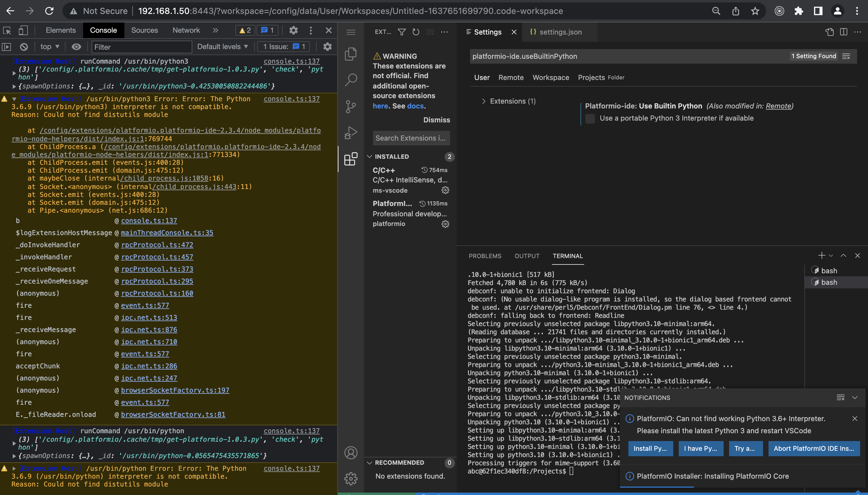The height and width of the screenshot is (495, 868).
Task: Dismiss the unofficial extensions warning
Action: (x=436, y=120)
